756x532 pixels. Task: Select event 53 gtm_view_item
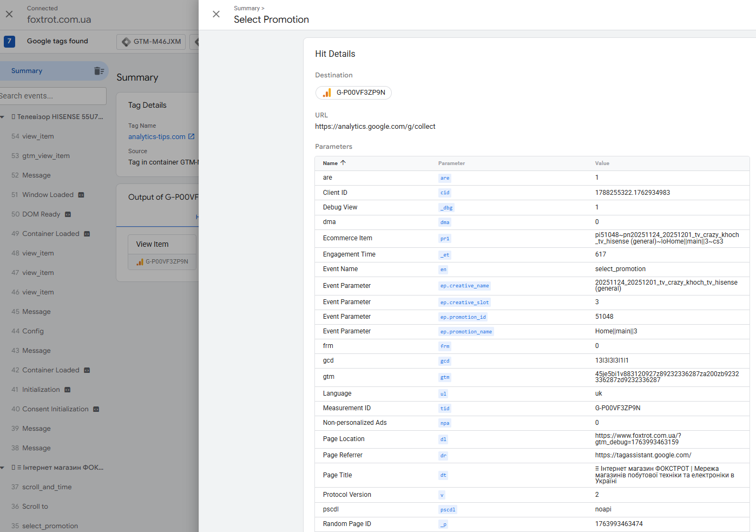tap(45, 156)
